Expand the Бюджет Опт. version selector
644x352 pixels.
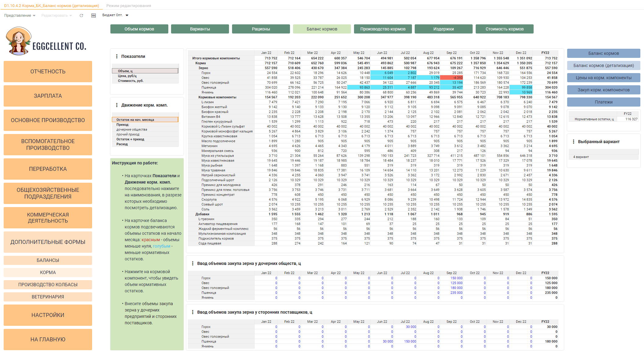[x=115, y=15]
